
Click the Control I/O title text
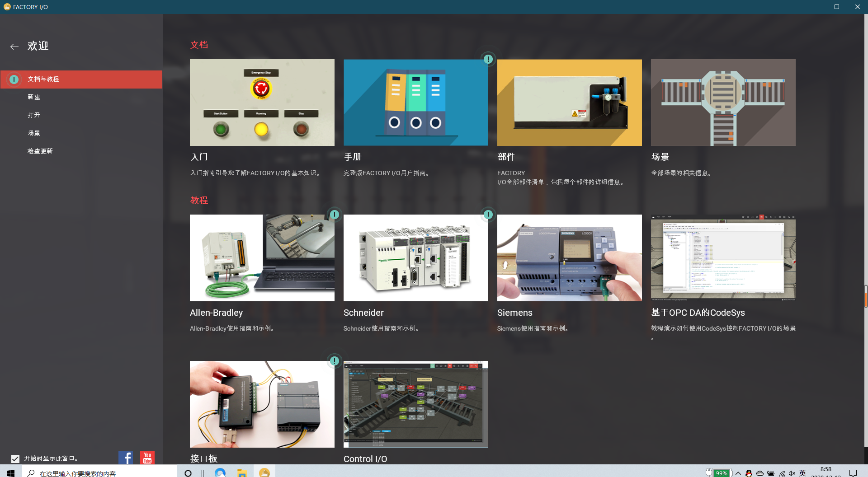(365, 459)
